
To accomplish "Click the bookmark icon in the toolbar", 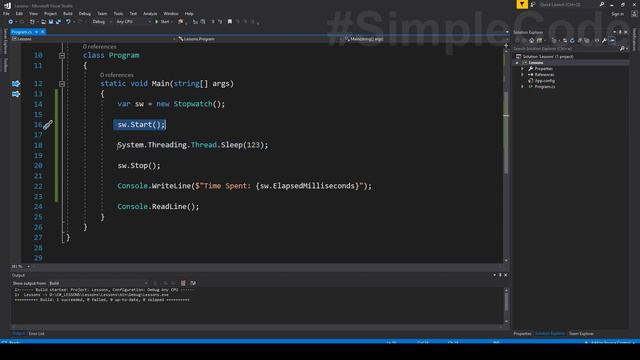I will click(x=229, y=22).
